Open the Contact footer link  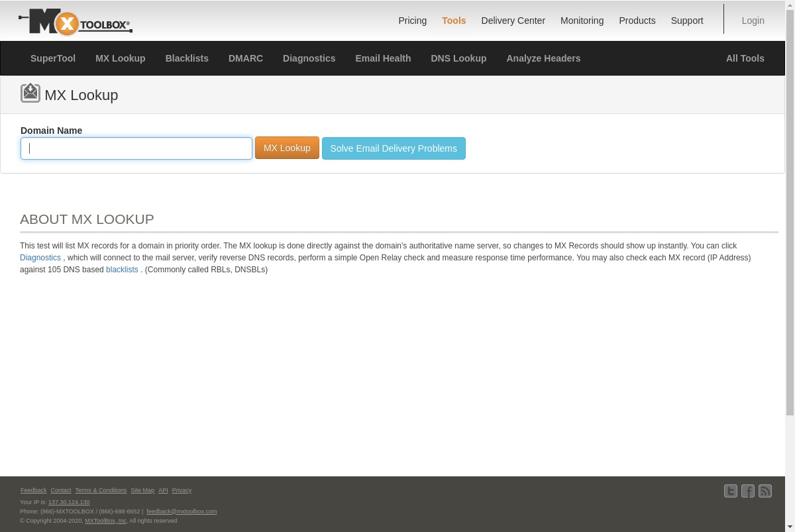pos(61,490)
